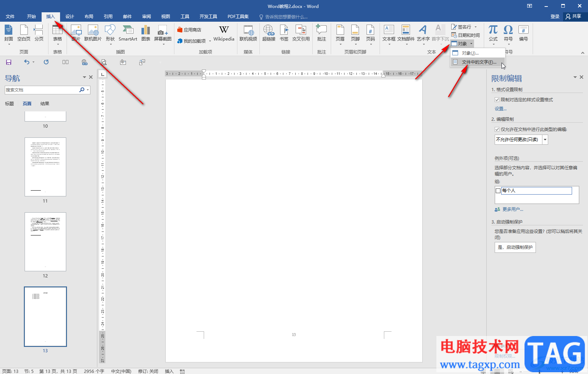The image size is (588, 374).
Task: Insert a cover page (封面)
Action: 9,35
